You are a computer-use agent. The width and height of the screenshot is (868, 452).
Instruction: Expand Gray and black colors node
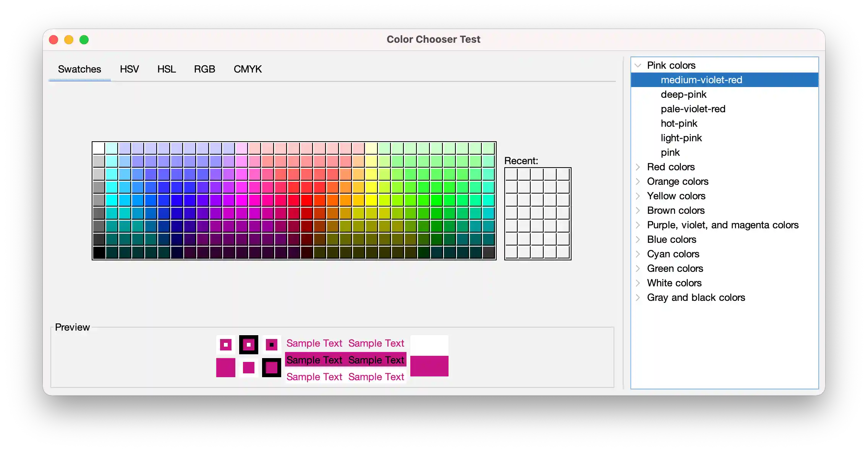click(x=638, y=297)
